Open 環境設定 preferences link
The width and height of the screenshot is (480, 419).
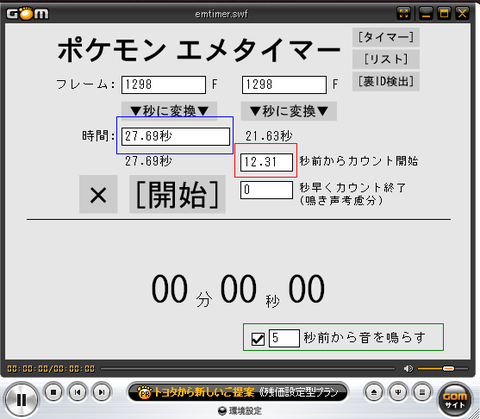[240, 411]
